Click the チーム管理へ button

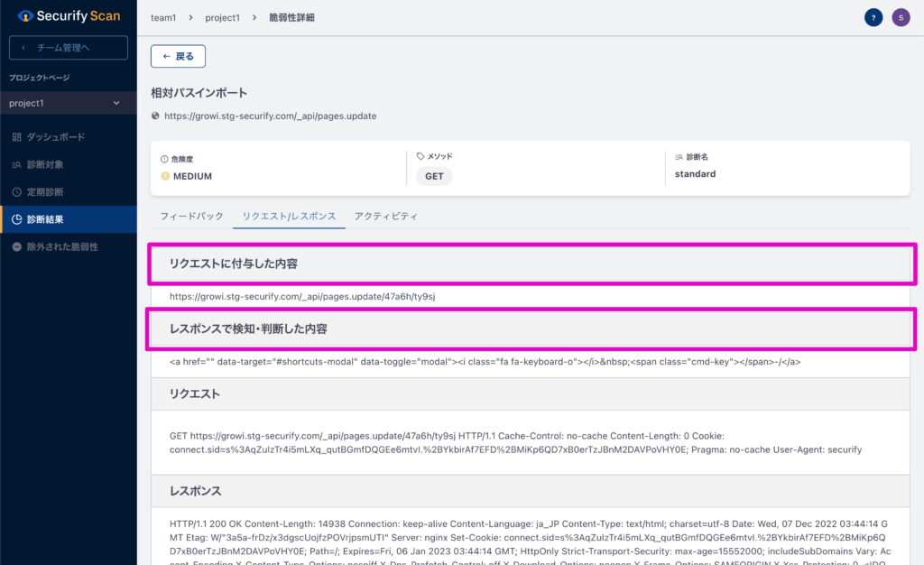(69, 48)
